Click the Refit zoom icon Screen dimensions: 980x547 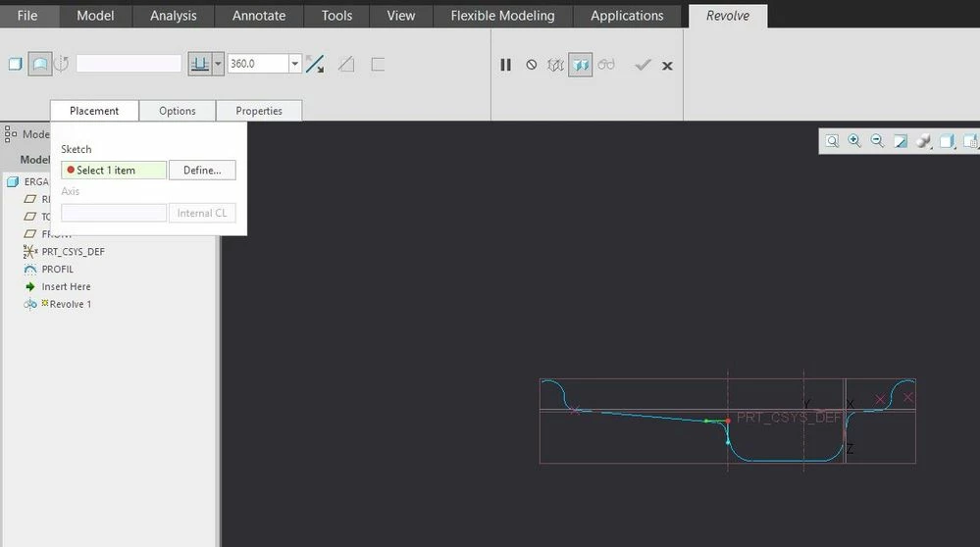tap(832, 141)
